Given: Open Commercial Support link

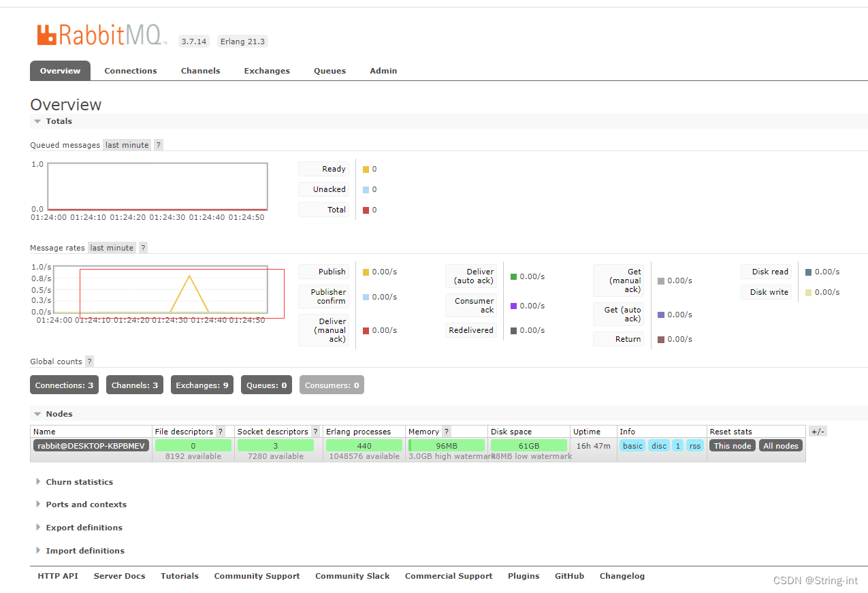Looking at the screenshot, I should 449,576.
